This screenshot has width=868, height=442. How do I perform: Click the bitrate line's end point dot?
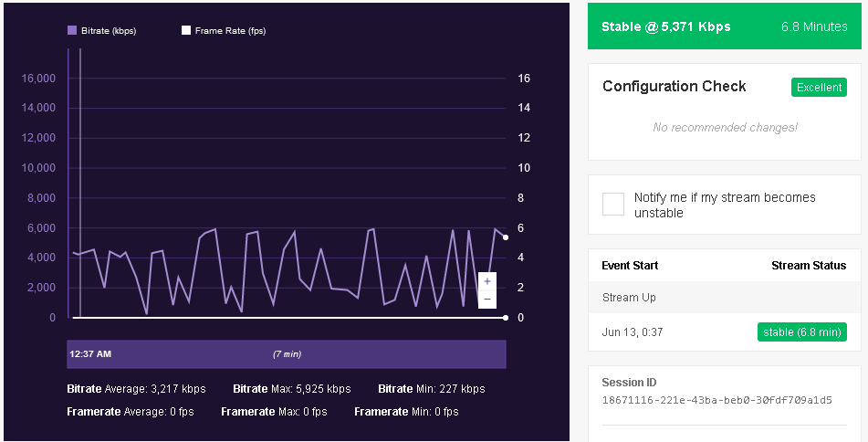click(x=506, y=237)
